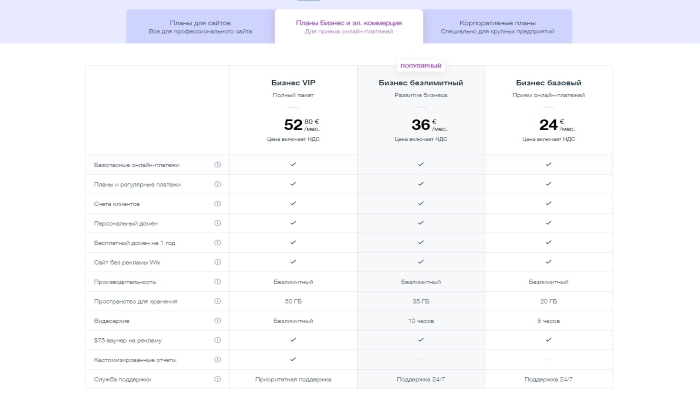Image resolution: width=700 pixels, height=400 pixels.
Task: Select Бизнес безлимитный plan heading
Action: click(421, 83)
